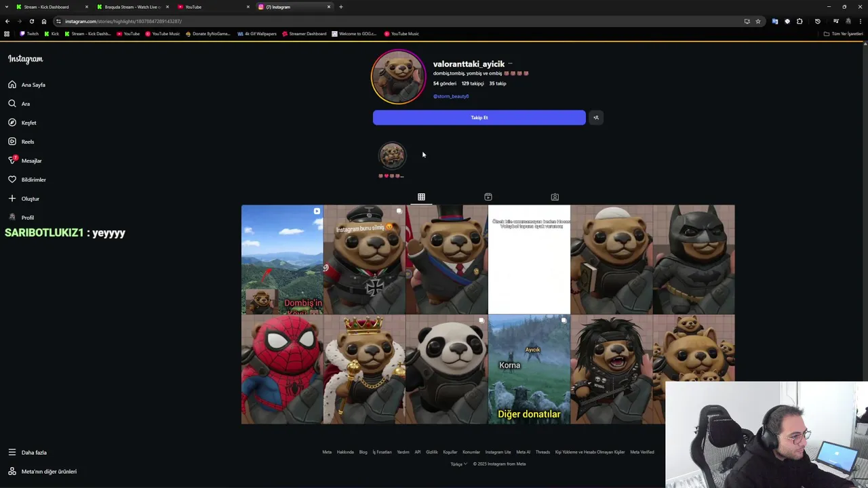Open Profil in the sidebar
The width and height of the screenshot is (868, 488).
tap(21, 218)
